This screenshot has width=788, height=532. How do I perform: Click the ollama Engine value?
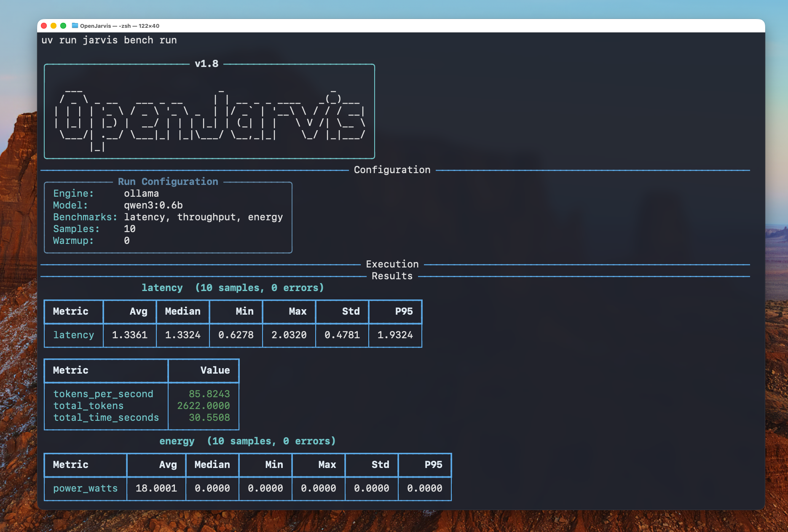[141, 193]
